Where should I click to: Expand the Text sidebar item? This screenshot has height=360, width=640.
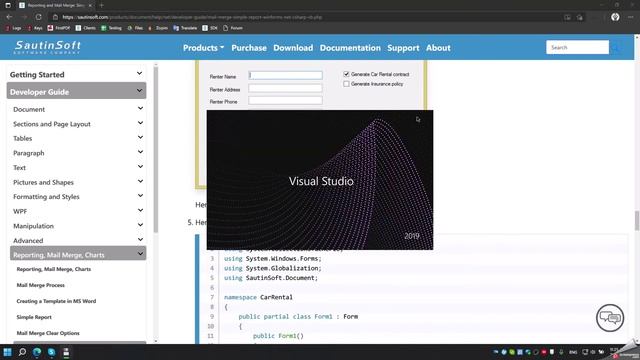pos(140,167)
